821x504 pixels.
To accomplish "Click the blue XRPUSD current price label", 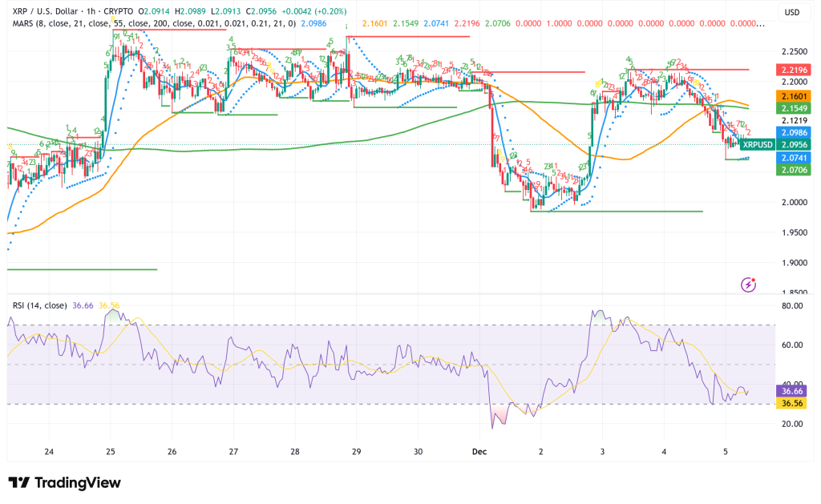I will 756,146.
